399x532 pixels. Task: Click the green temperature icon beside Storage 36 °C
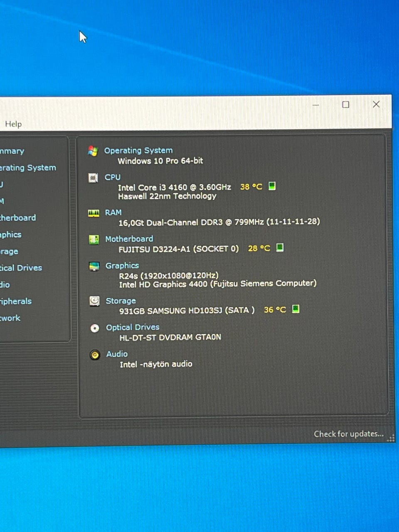296,309
